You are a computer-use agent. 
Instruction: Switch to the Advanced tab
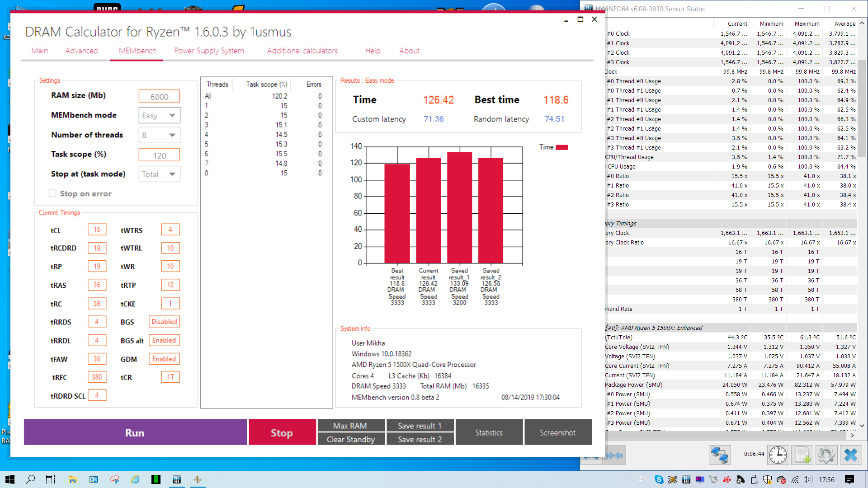(81, 51)
